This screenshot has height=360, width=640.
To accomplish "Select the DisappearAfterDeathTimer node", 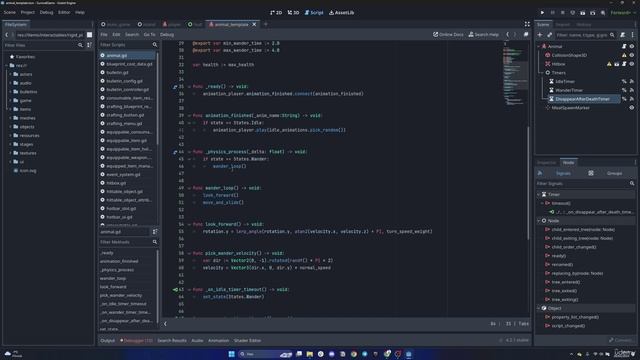I will pos(582,99).
